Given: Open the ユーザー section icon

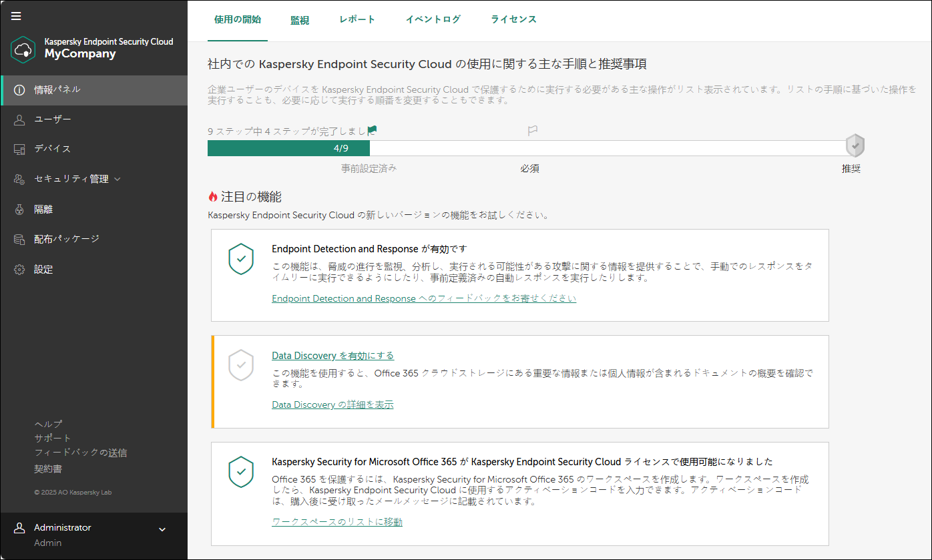Looking at the screenshot, I should coord(18,119).
